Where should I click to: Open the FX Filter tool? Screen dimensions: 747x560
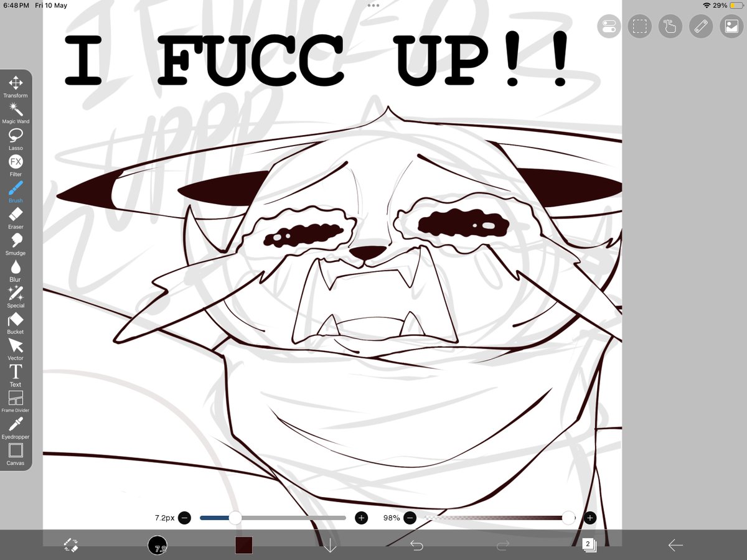pos(16,166)
